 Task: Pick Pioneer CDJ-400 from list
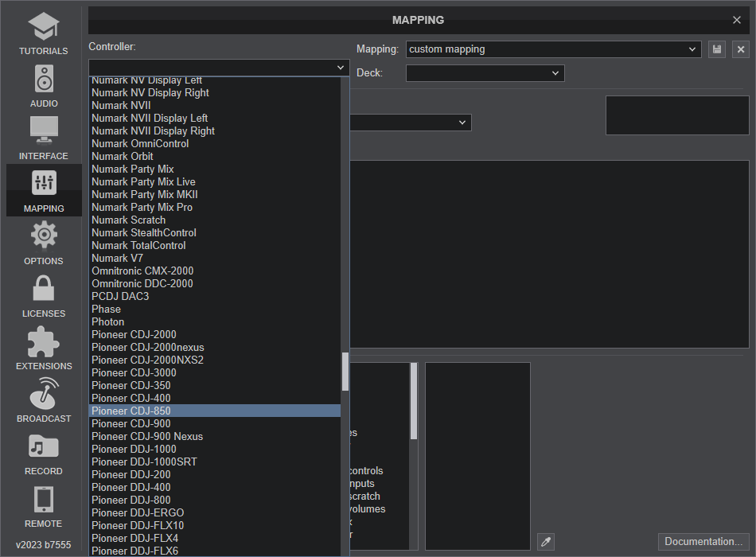[215, 399]
